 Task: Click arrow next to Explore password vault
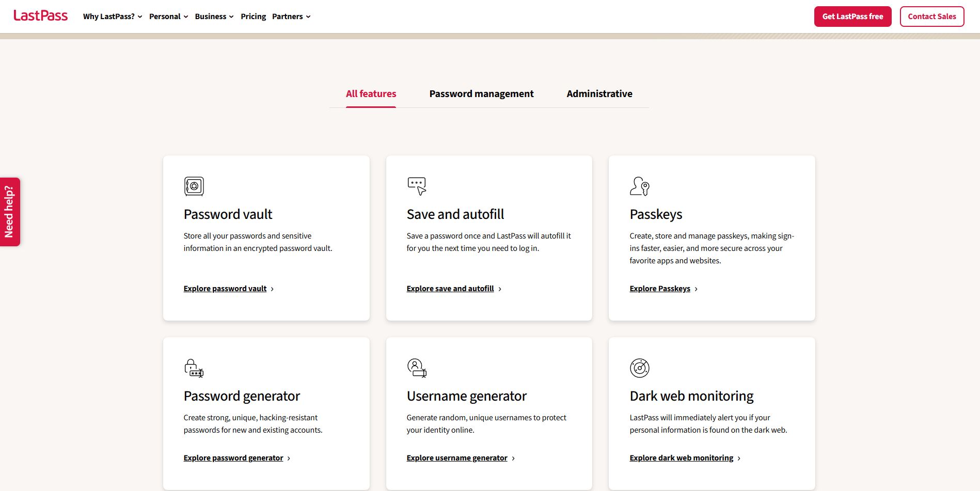[272, 289]
